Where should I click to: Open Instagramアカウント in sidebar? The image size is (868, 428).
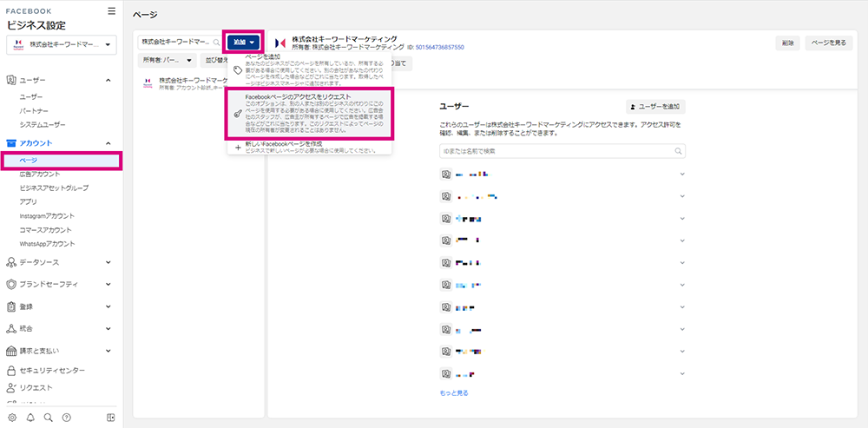pyautogui.click(x=47, y=216)
